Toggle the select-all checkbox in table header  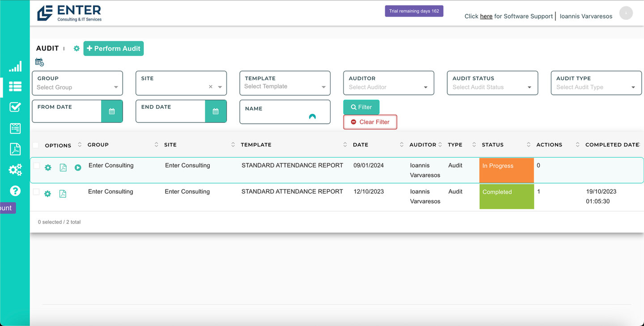click(36, 145)
